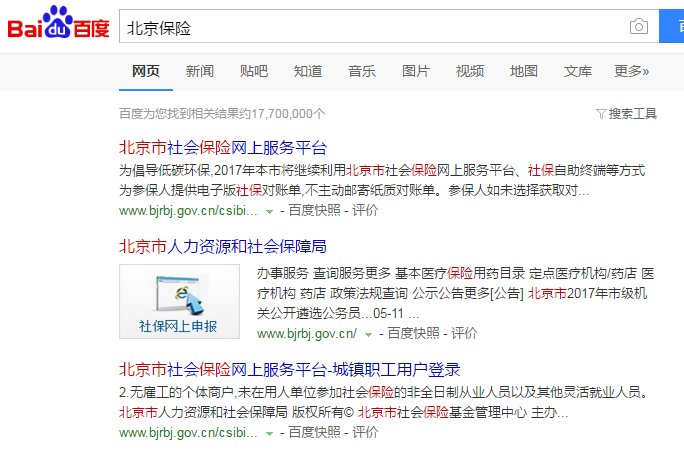This screenshot has height=458, width=684.
Task: Click the Baidu logo
Action: pos(58,23)
